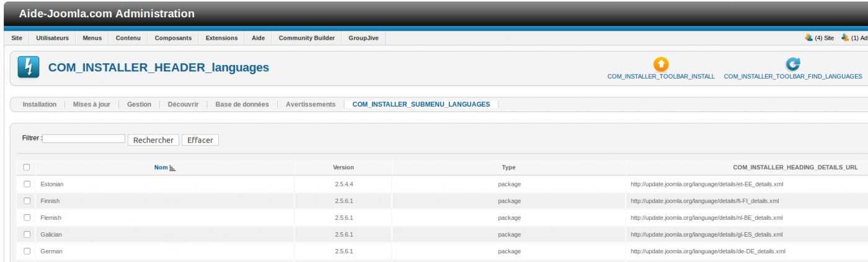Toggle the German row checkbox

pyautogui.click(x=27, y=251)
